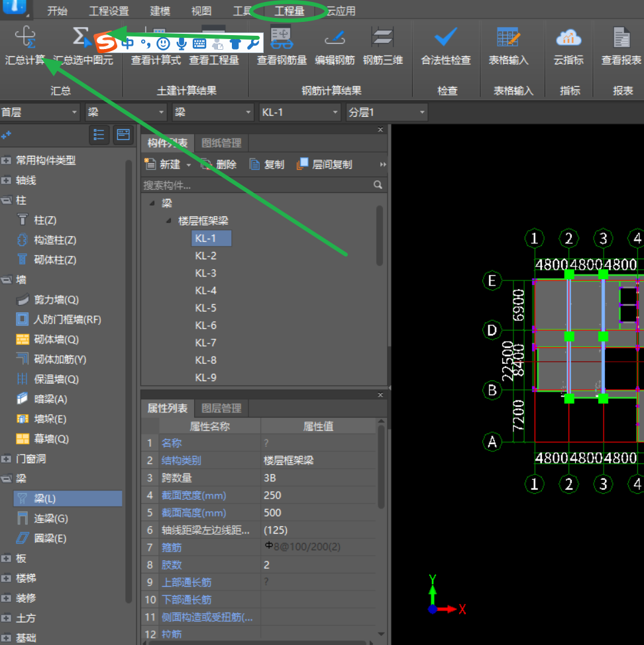Select 连梁(G) coupling beam component
Viewport: 644px width, 645px height.
pos(51,518)
